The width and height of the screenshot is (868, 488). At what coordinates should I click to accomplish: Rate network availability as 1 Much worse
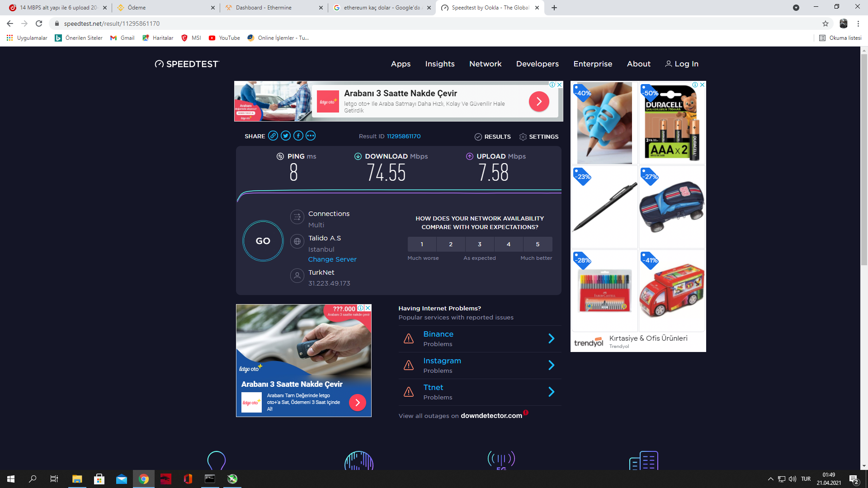(422, 244)
